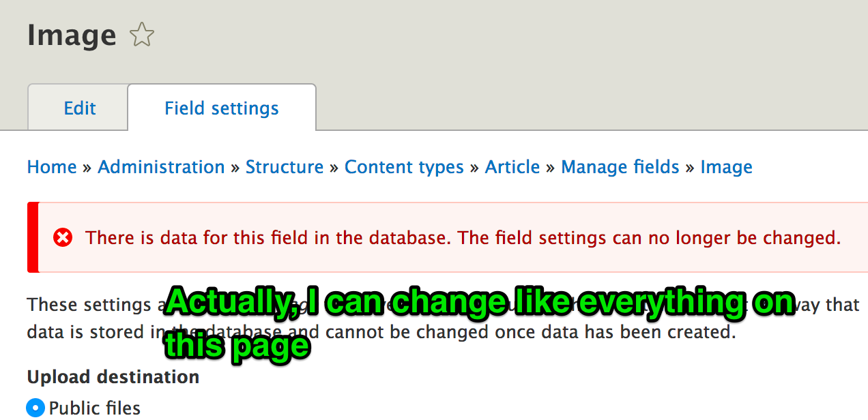Click the field settings description text
Image resolution: width=868 pixels, height=420 pixels.
(89, 332)
